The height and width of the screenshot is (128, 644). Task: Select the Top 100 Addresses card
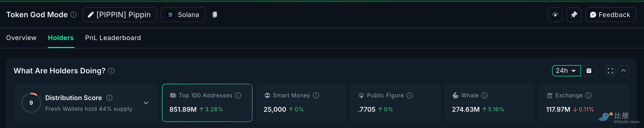click(207, 103)
